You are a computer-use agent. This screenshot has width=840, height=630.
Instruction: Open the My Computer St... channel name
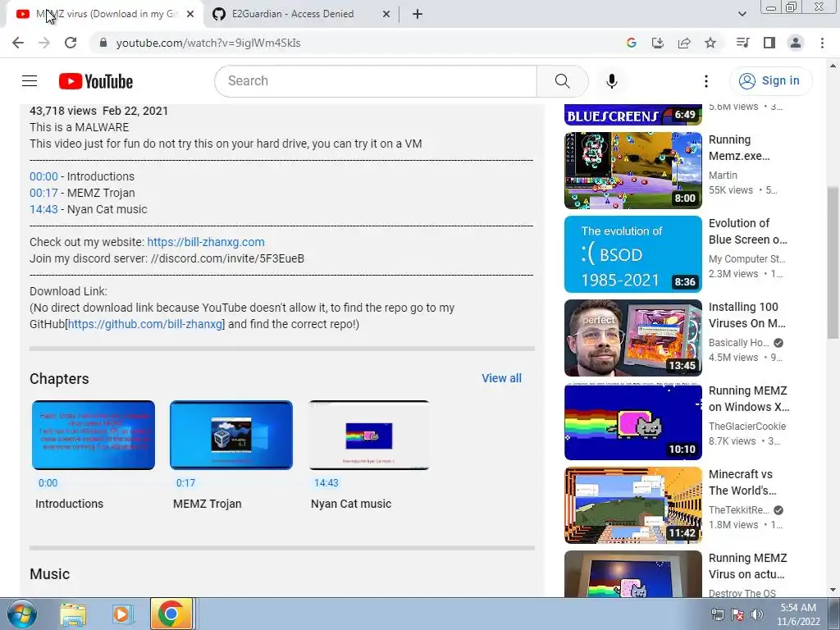746,258
